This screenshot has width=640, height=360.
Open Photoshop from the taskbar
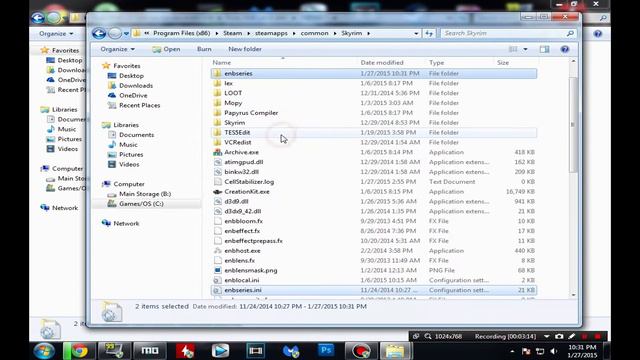(326, 351)
